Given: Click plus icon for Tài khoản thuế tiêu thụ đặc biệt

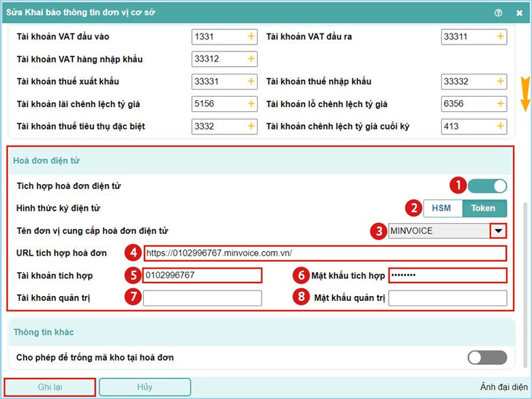Looking at the screenshot, I should 251,126.
